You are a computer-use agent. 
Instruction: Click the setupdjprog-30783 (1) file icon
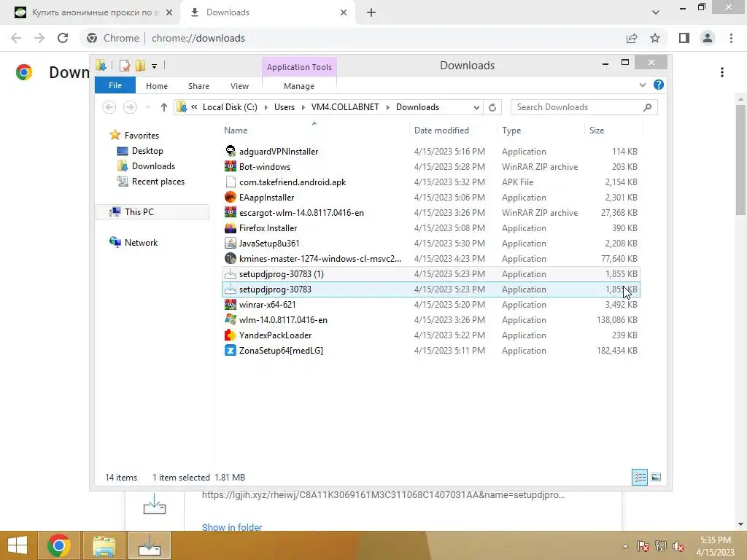pos(231,274)
